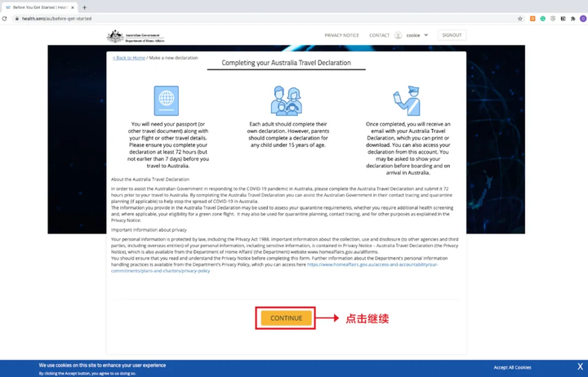Click the Australian Government Home Affairs logo
This screenshot has height=377, width=588.
[136, 37]
